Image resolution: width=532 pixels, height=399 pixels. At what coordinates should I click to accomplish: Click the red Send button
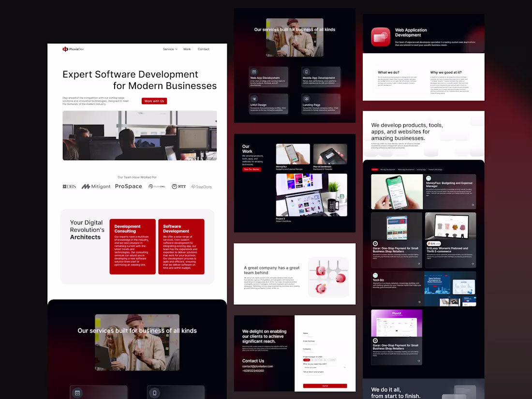click(x=325, y=386)
